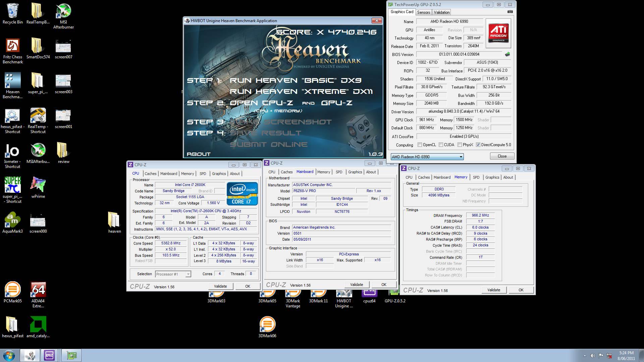Toggle the DirectCompute 5.0 checkbox
The height and width of the screenshot is (362, 644).
[x=478, y=145]
